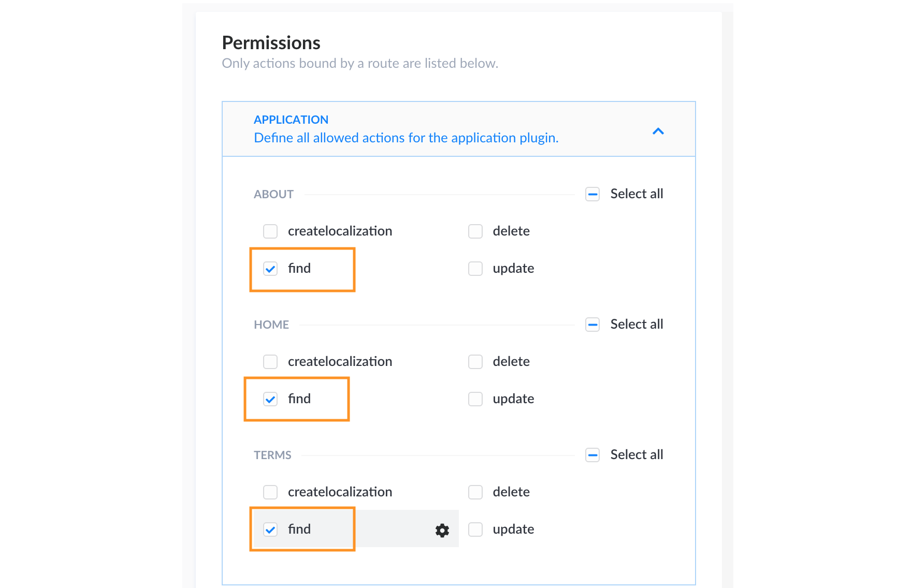Enable createlocalization permission under ABOUT
Screen dimensions: 911x588
(270, 231)
